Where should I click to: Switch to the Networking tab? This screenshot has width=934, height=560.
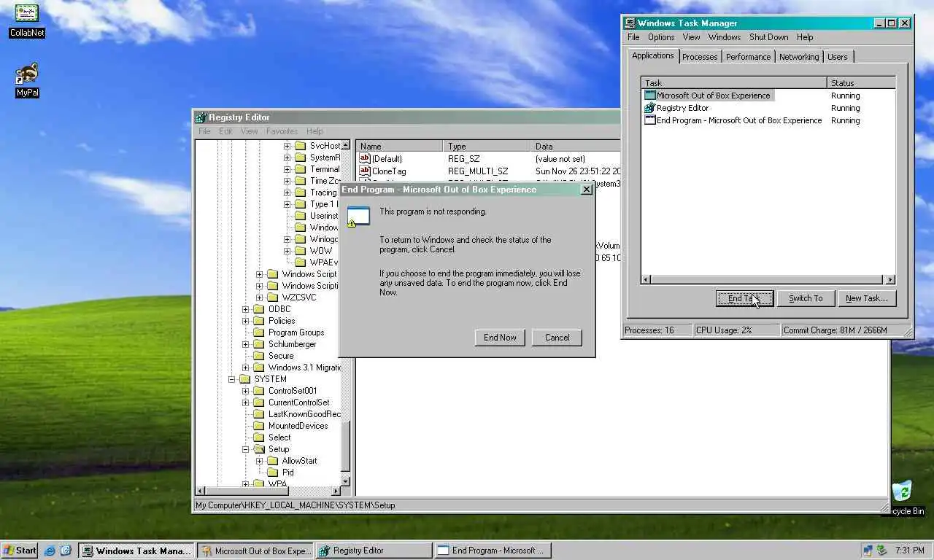tap(799, 57)
